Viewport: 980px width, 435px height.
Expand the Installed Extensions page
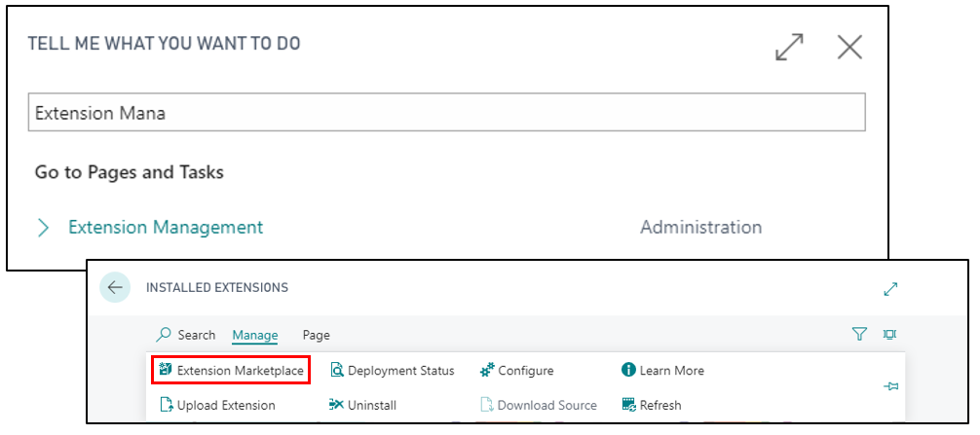pos(890,288)
